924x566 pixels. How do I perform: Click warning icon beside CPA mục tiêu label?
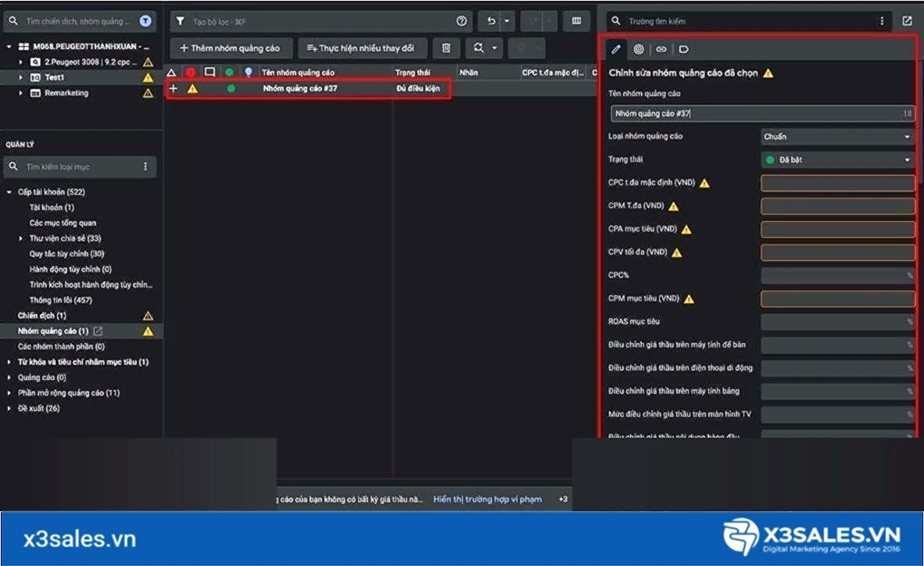coord(686,229)
